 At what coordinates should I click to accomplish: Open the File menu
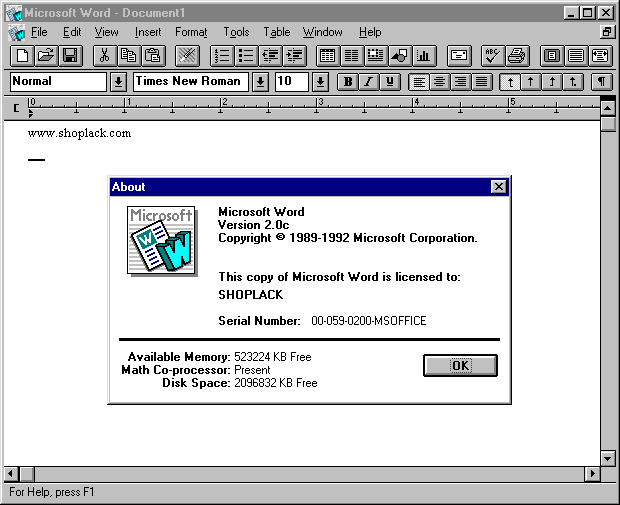[39, 32]
